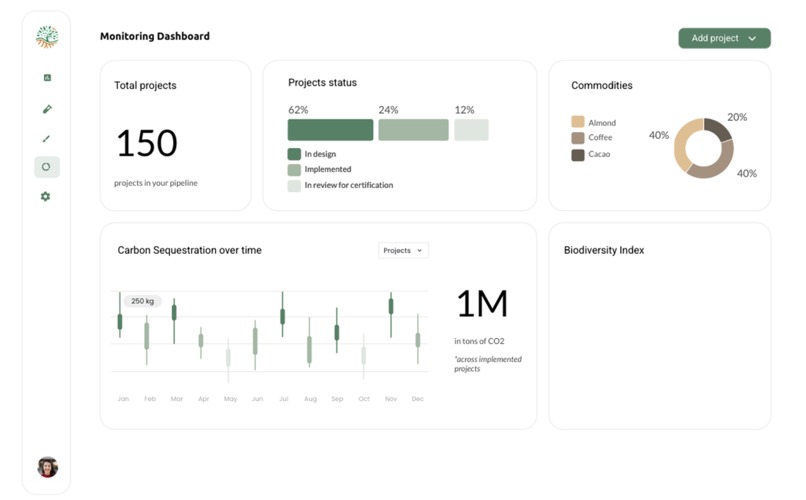Viewport: 806px width, 500px height.
Task: Click the Commodities donut chart
Action: (x=704, y=149)
